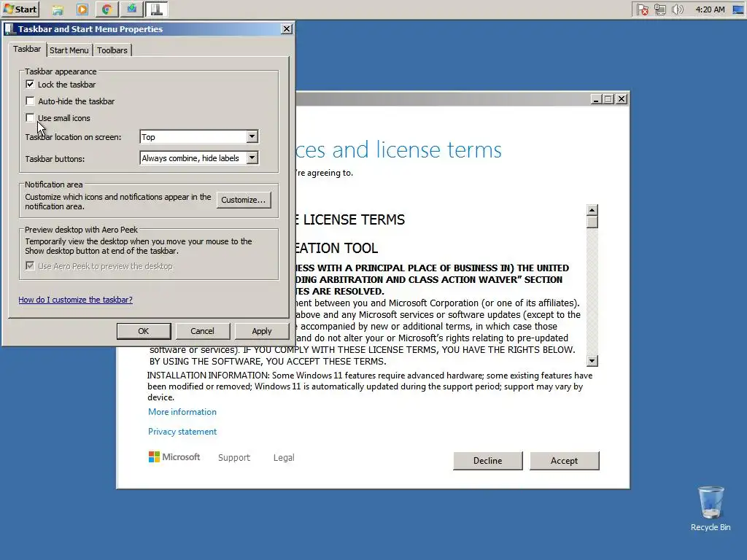Switch to the Toolbars tab

112,50
